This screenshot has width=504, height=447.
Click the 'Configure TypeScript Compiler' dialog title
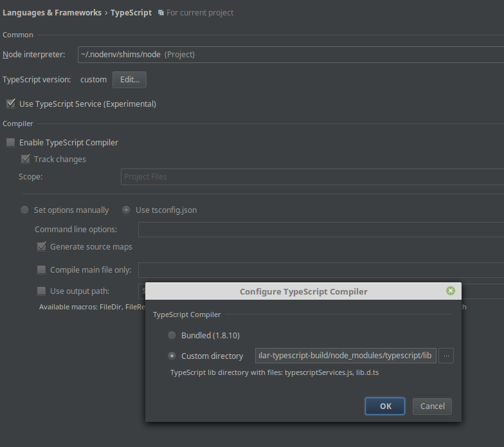303,291
